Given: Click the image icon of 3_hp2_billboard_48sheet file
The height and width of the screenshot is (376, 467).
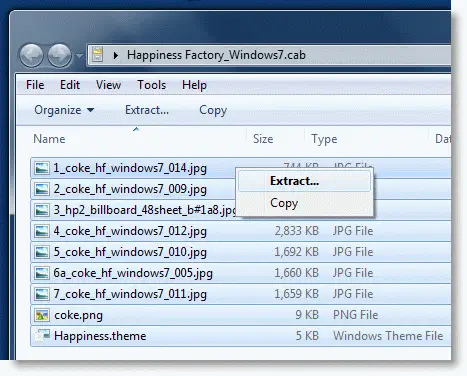Looking at the screenshot, I should (42, 210).
